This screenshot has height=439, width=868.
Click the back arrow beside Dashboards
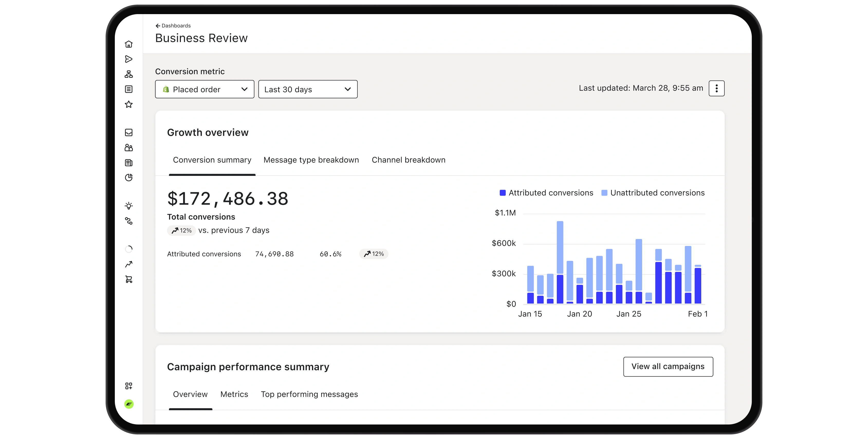(x=157, y=26)
